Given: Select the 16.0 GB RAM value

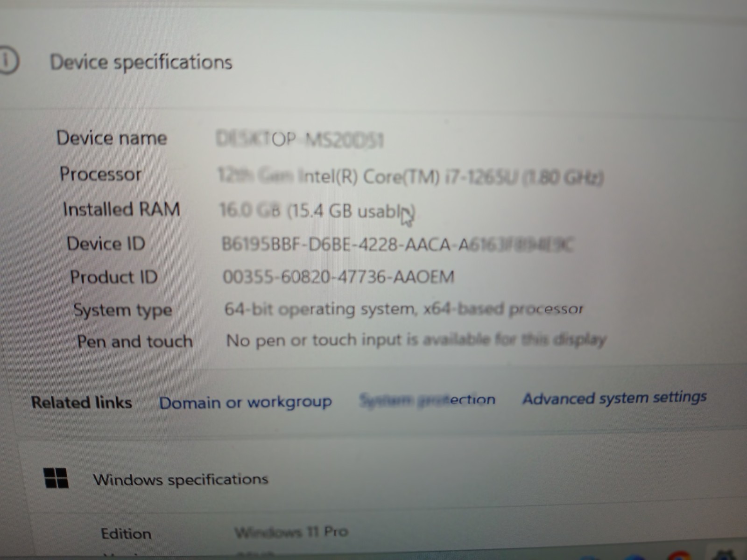Looking at the screenshot, I should point(317,211).
